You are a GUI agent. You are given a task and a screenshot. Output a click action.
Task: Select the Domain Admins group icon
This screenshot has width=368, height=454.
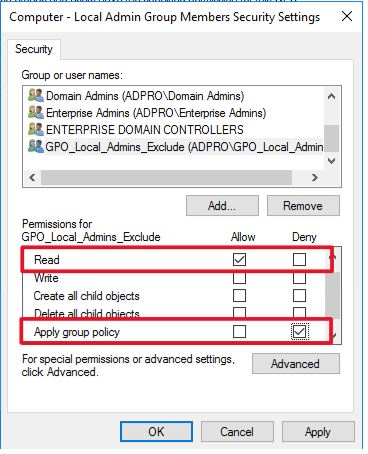tap(36, 96)
